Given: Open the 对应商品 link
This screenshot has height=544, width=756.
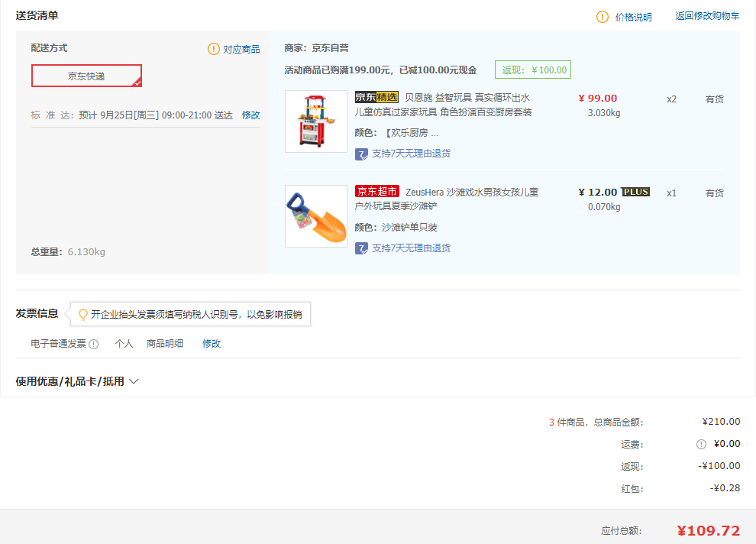Looking at the screenshot, I should (x=241, y=49).
